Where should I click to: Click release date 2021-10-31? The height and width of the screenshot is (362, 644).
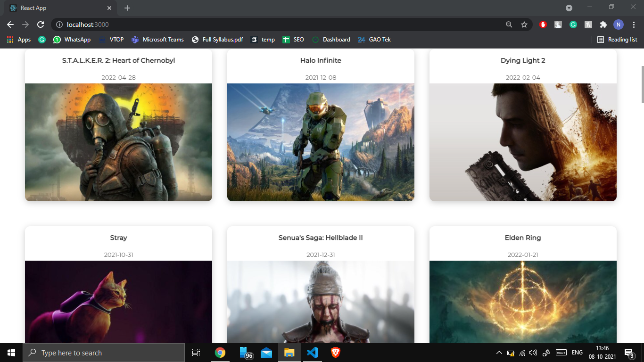118,255
